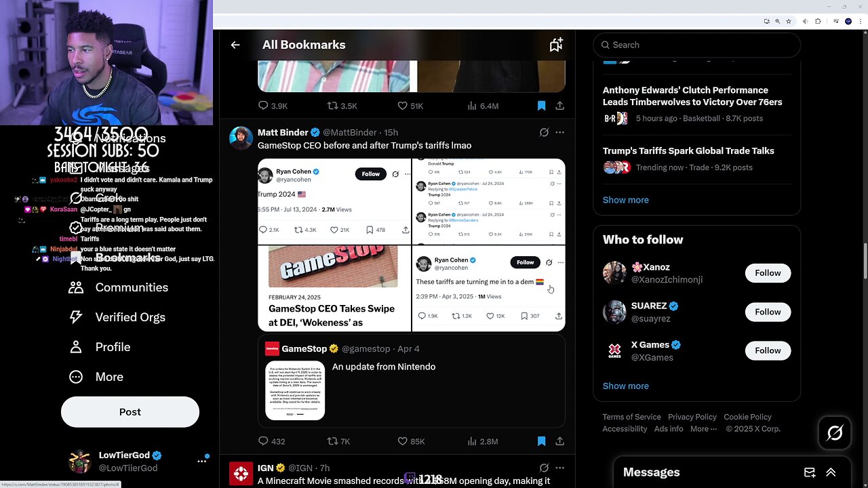Screen dimensions: 868x488
Task: Open the quoted GameStop 'An update from Nintendo' tweet
Action: [412, 381]
